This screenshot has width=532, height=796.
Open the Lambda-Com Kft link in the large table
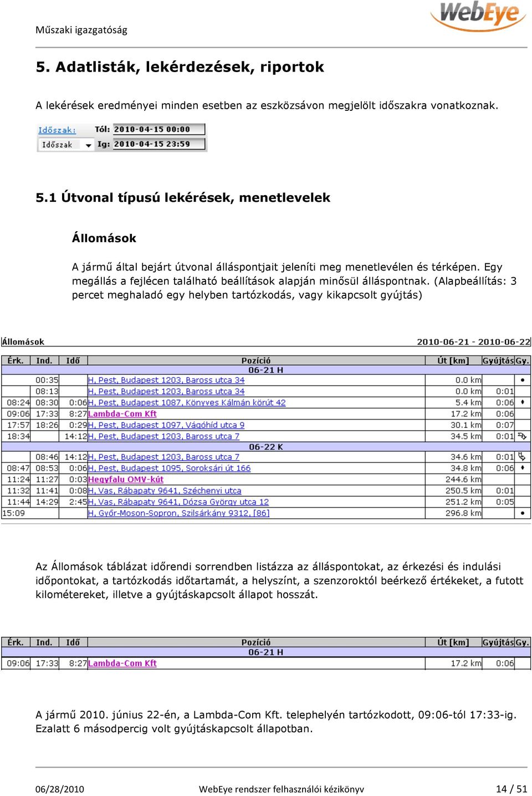click(x=122, y=414)
